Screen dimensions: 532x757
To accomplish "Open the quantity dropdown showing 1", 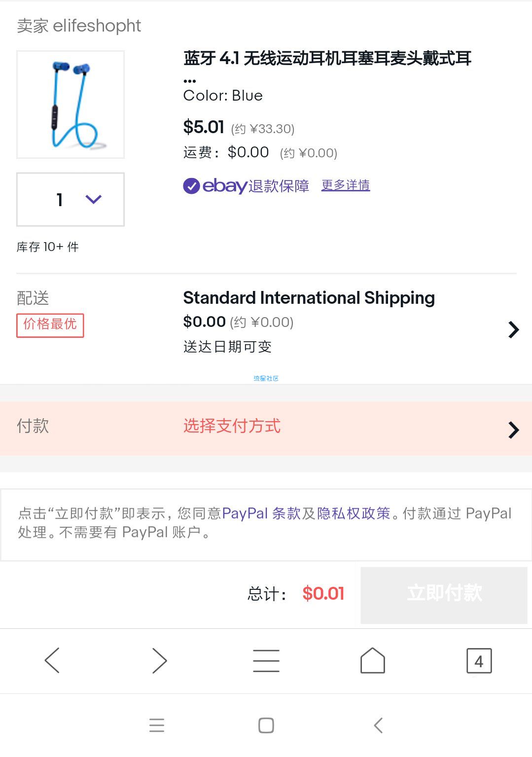I will (x=71, y=199).
